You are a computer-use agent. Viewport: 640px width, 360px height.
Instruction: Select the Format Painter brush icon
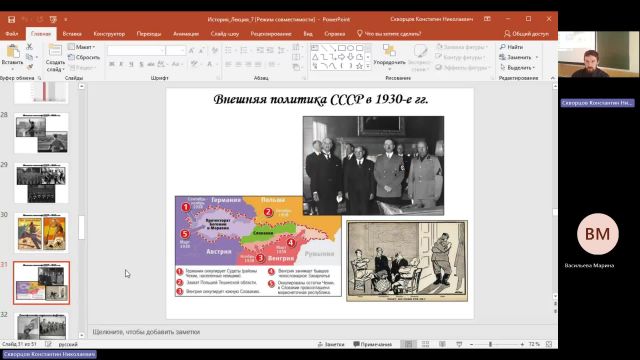(29, 67)
